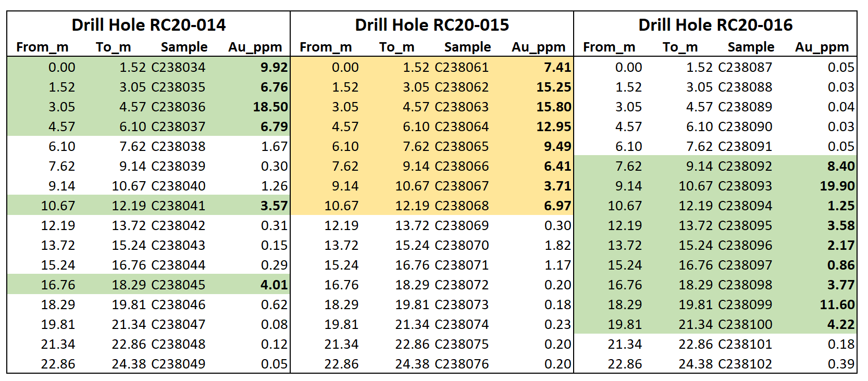Click sample ID C238102

(745, 364)
